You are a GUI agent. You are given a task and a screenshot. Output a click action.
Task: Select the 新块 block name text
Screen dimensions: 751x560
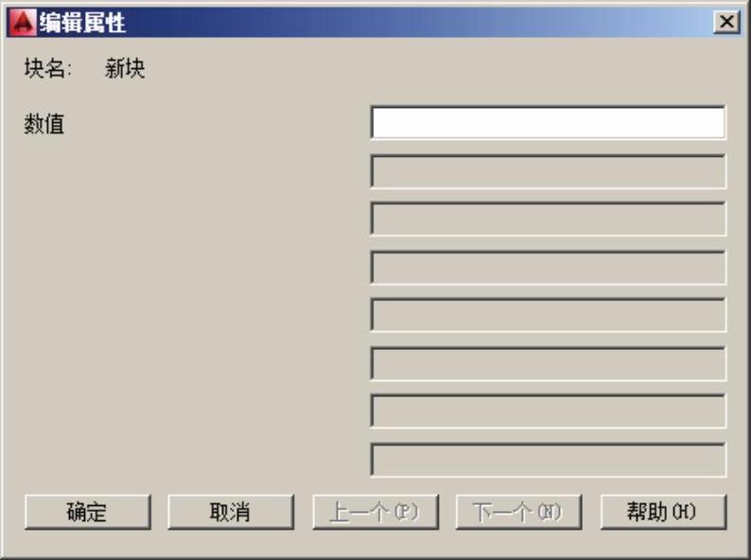point(125,68)
